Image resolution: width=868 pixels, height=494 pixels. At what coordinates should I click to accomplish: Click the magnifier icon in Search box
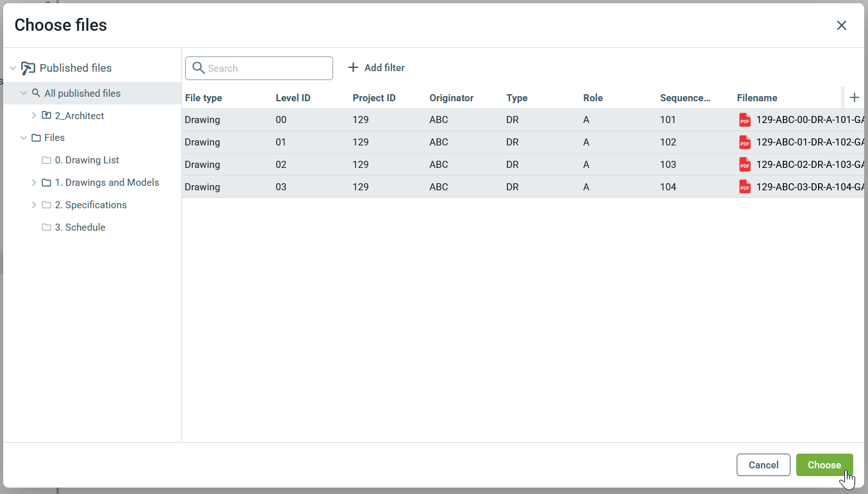(199, 68)
